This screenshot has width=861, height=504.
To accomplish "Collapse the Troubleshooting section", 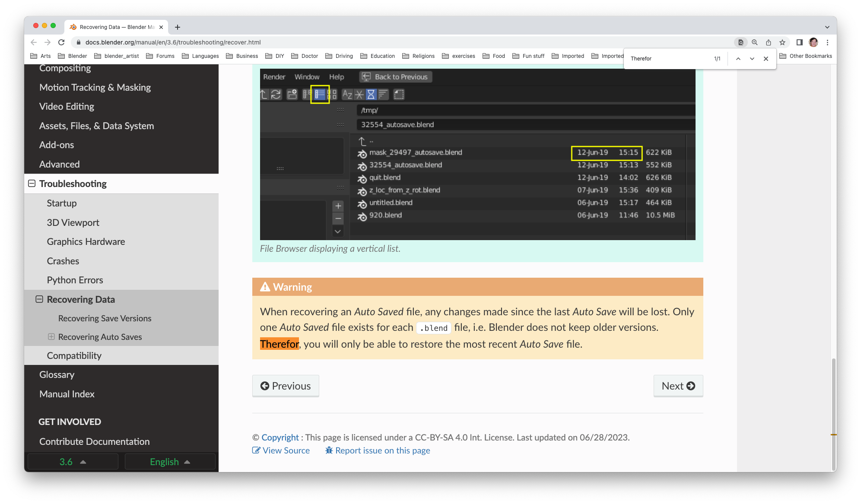I will (31, 183).
